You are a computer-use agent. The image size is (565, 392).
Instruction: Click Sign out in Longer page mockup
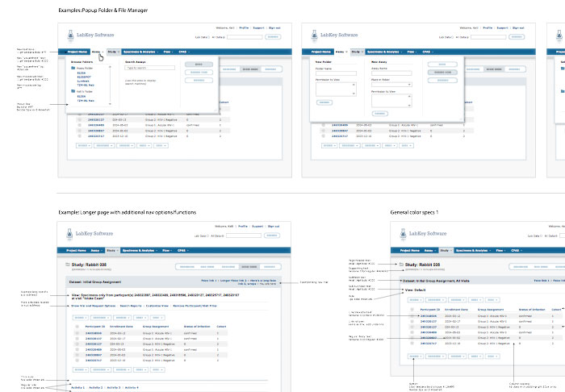coord(274,227)
